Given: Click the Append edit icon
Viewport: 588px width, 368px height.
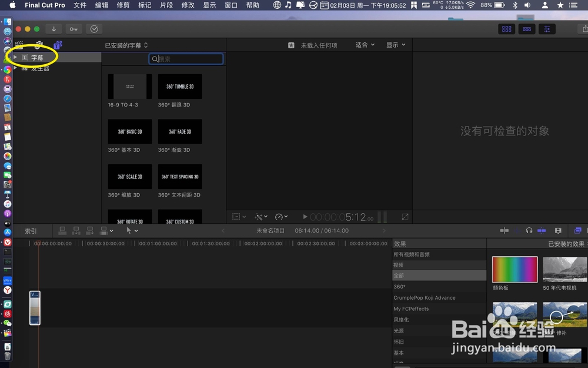Looking at the screenshot, I should 91,231.
